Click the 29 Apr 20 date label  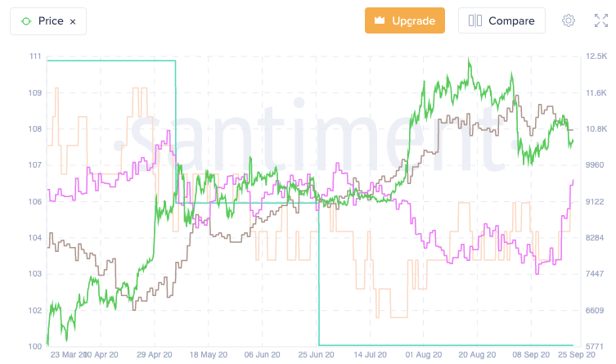coord(155,355)
